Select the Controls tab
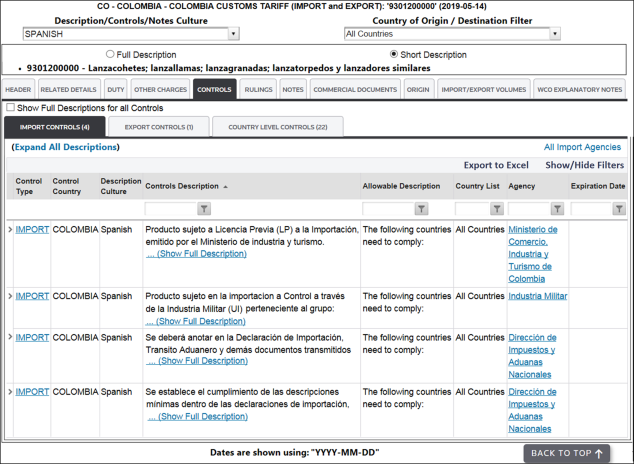The image size is (634, 464). (x=214, y=89)
